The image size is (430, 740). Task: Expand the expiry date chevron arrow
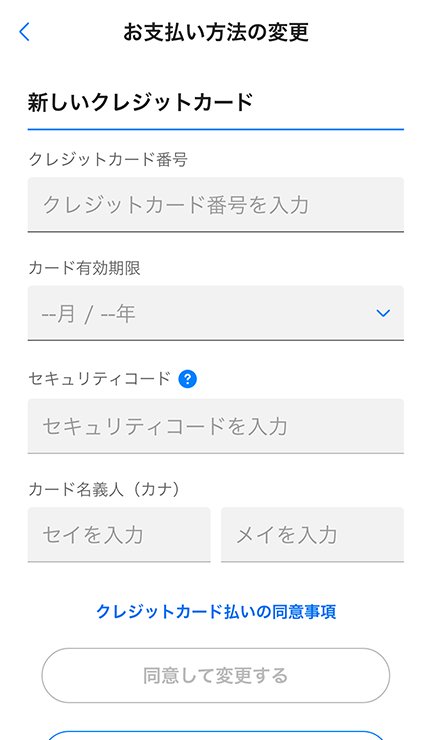(383, 313)
